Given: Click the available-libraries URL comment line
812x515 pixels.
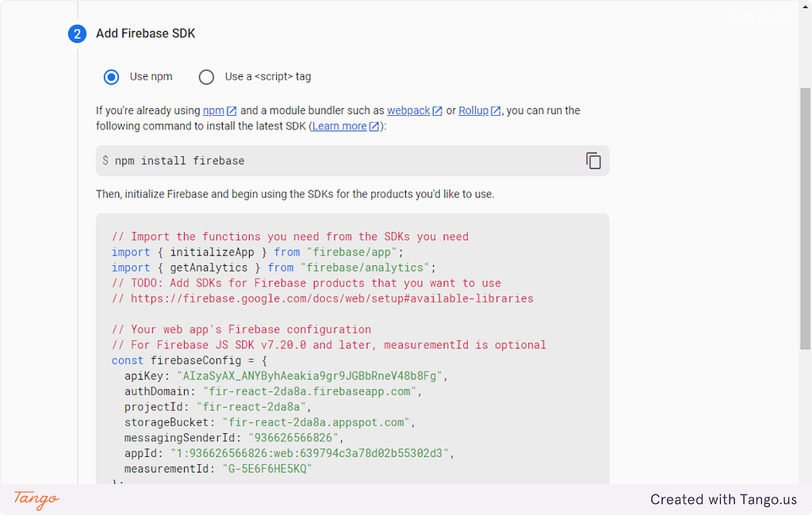Looking at the screenshot, I should [x=322, y=298].
